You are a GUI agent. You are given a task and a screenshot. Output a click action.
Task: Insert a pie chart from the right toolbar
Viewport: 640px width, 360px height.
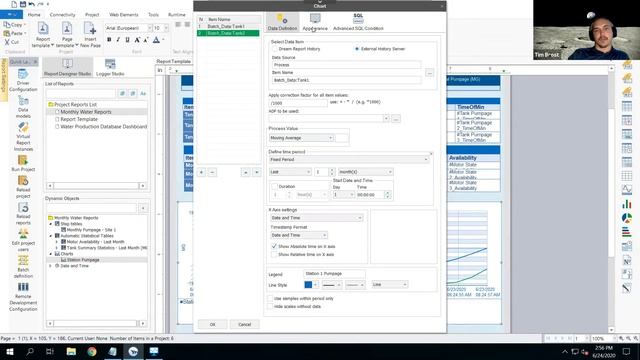627,218
